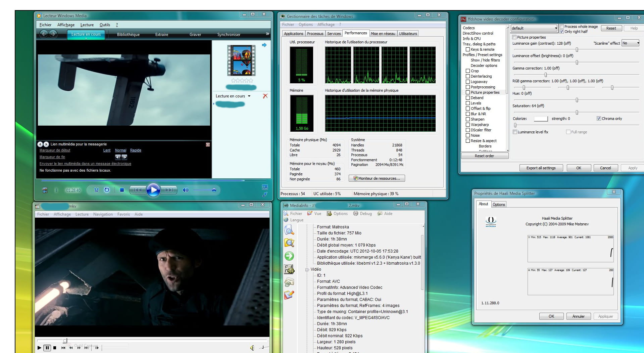This screenshot has height=353, width=644.
Task: Open the Debug menu in MediaInfo
Action: click(x=363, y=214)
